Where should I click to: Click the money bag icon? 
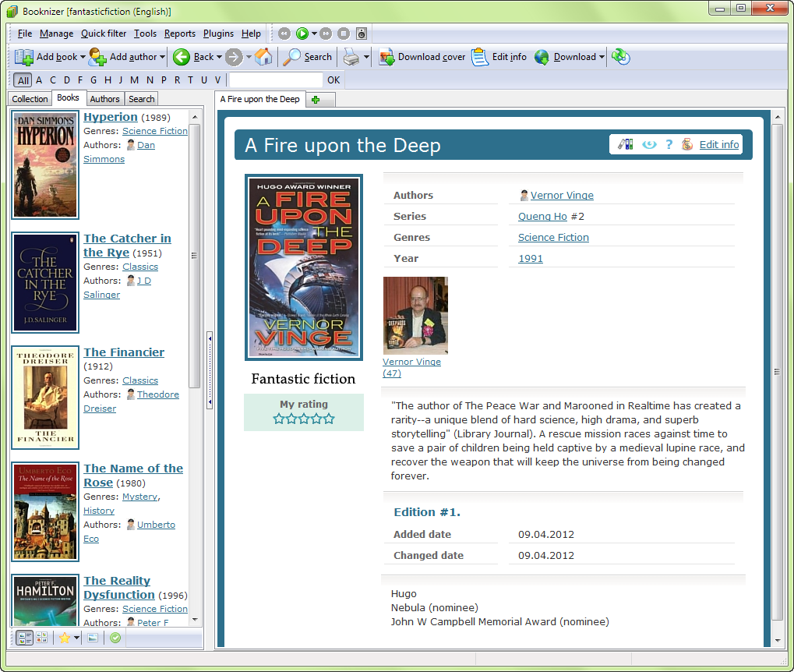(x=687, y=144)
